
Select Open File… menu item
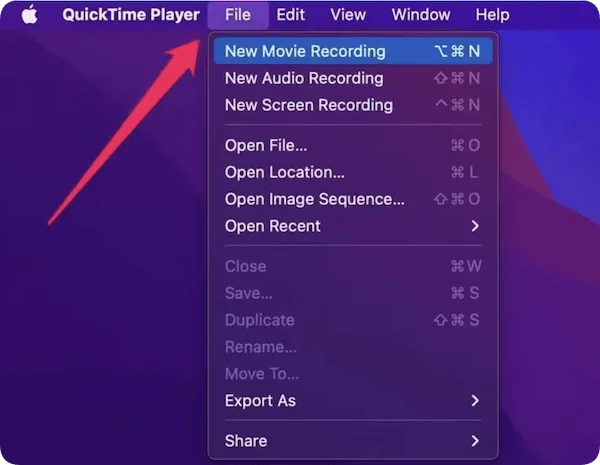coord(353,145)
